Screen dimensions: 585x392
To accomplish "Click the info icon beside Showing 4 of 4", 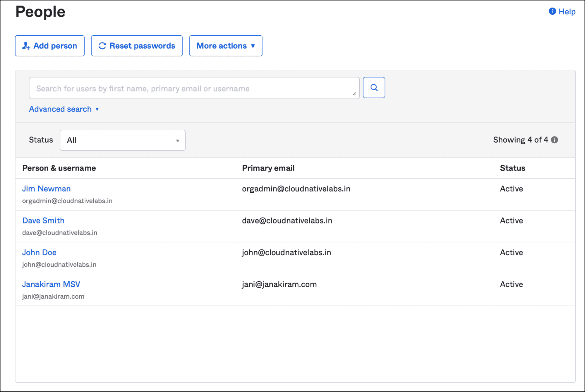I will point(554,140).
